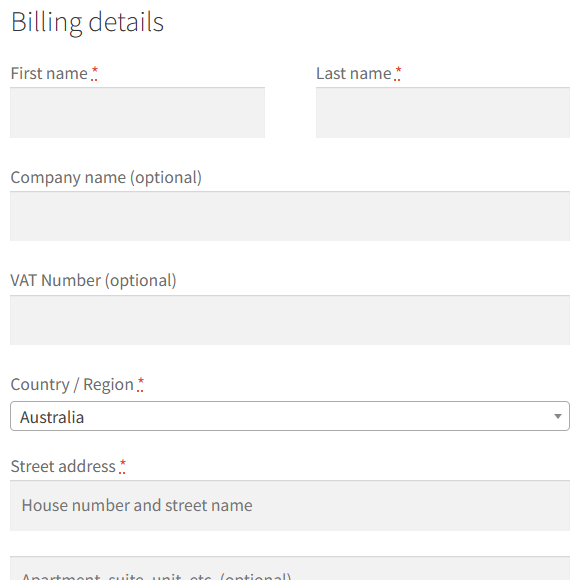Click the red asterisk beside First name
Viewport: 580px width, 580px height.
[94, 73]
